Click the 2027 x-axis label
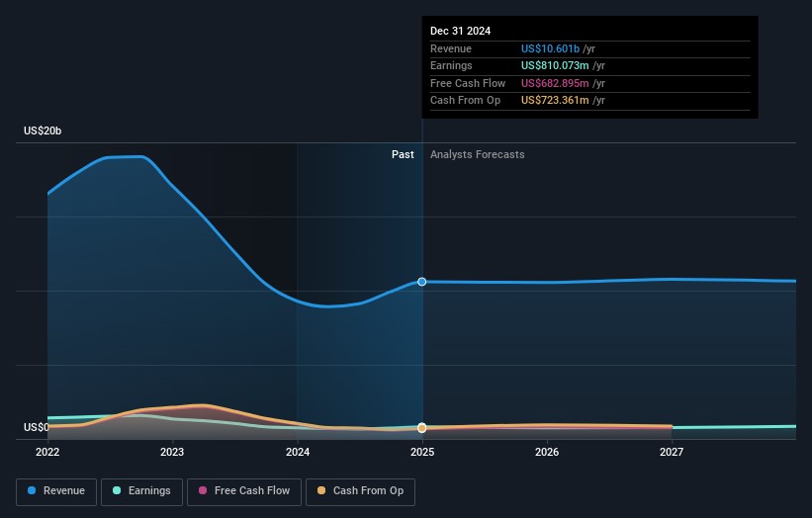The height and width of the screenshot is (518, 812). 672,453
